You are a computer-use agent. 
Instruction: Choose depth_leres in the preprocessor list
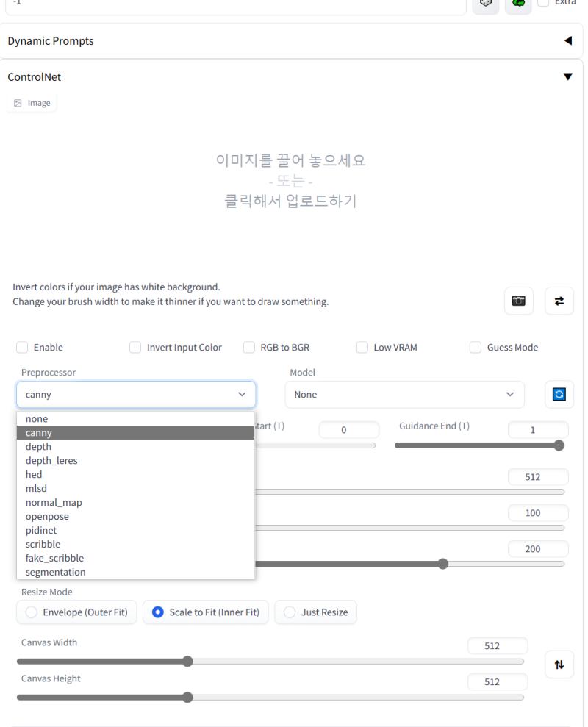tap(51, 460)
